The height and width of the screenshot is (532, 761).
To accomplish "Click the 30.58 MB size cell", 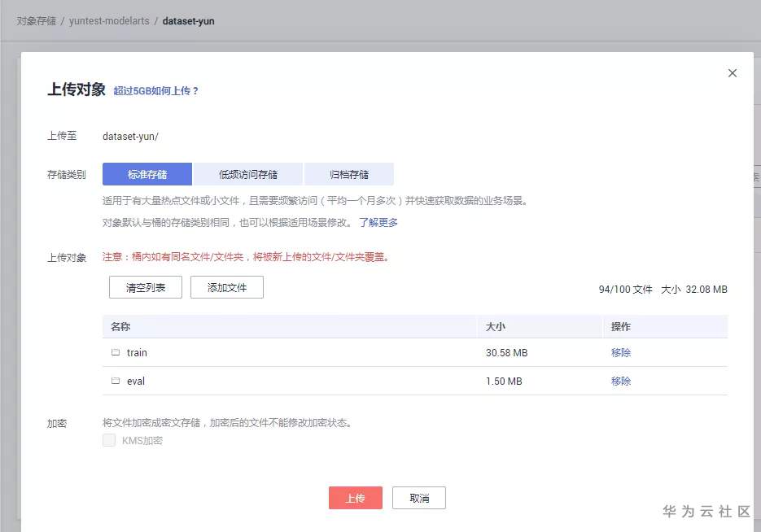I will point(507,352).
